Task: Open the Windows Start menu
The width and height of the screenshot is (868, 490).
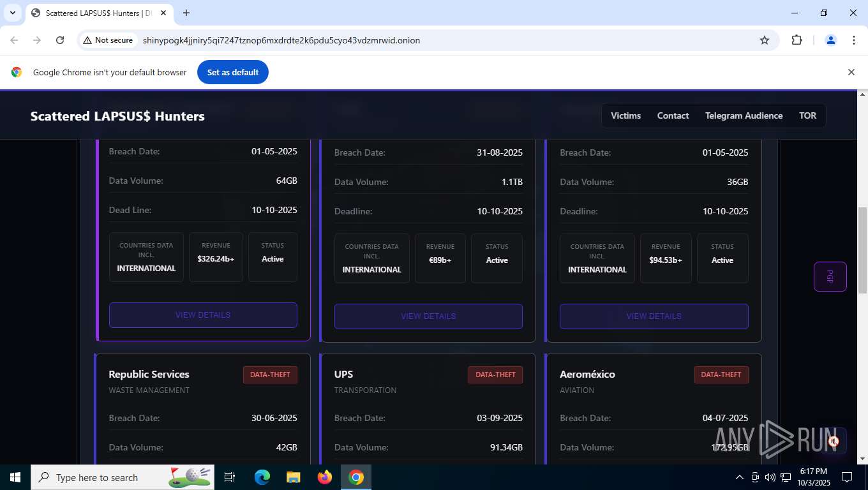Action: 15,477
